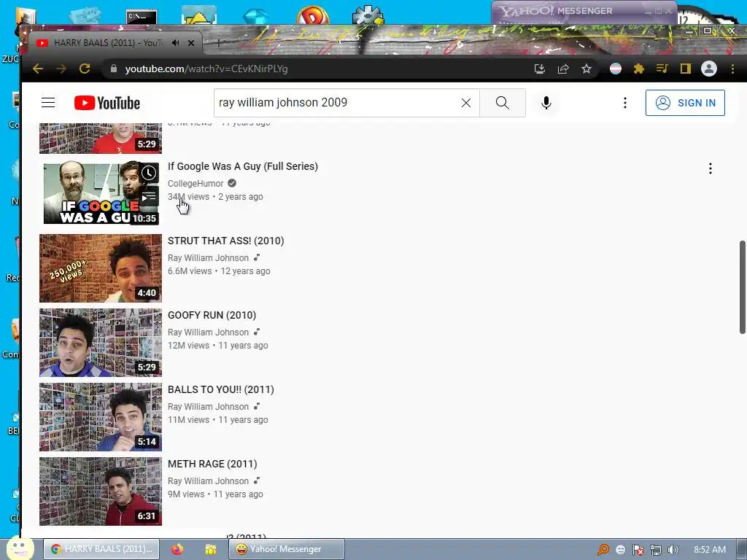
Task: Go back with browser back arrow
Action: coord(38,69)
